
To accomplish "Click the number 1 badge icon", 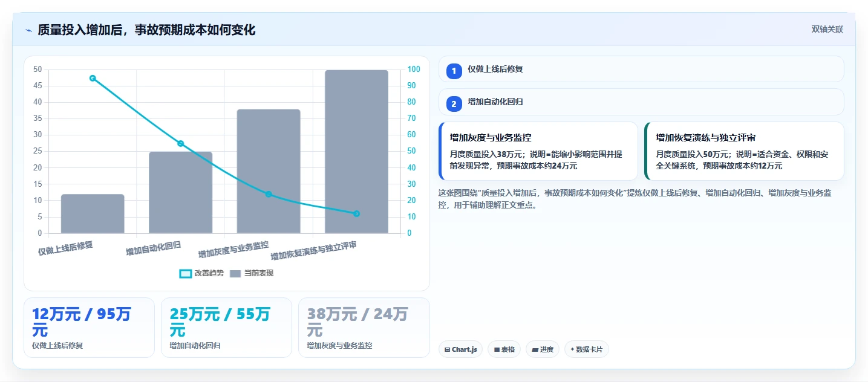I will click(x=454, y=71).
